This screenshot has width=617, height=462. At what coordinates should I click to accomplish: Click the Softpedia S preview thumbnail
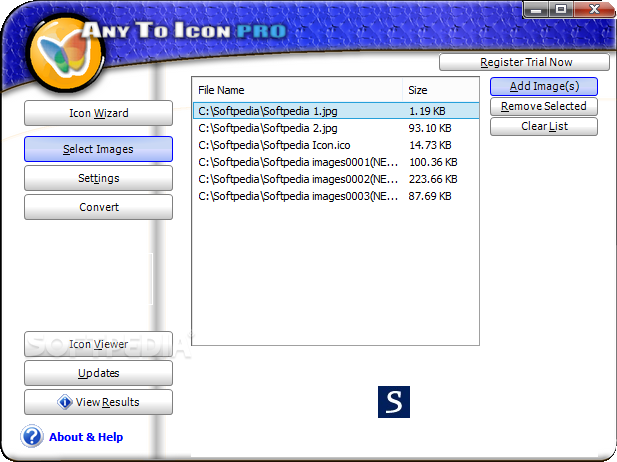coord(394,402)
